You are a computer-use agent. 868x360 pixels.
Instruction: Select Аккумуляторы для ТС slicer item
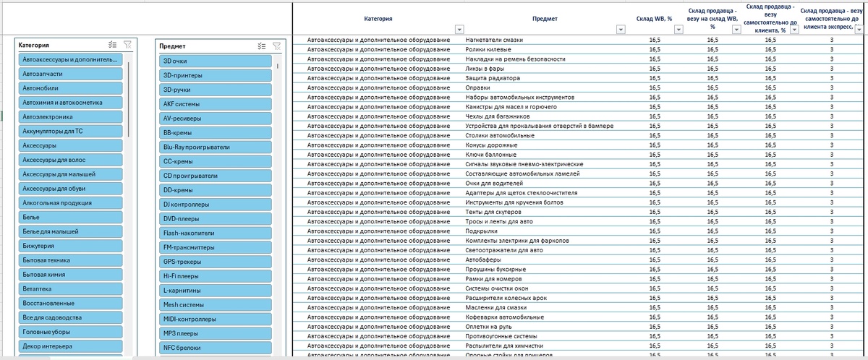(x=69, y=131)
